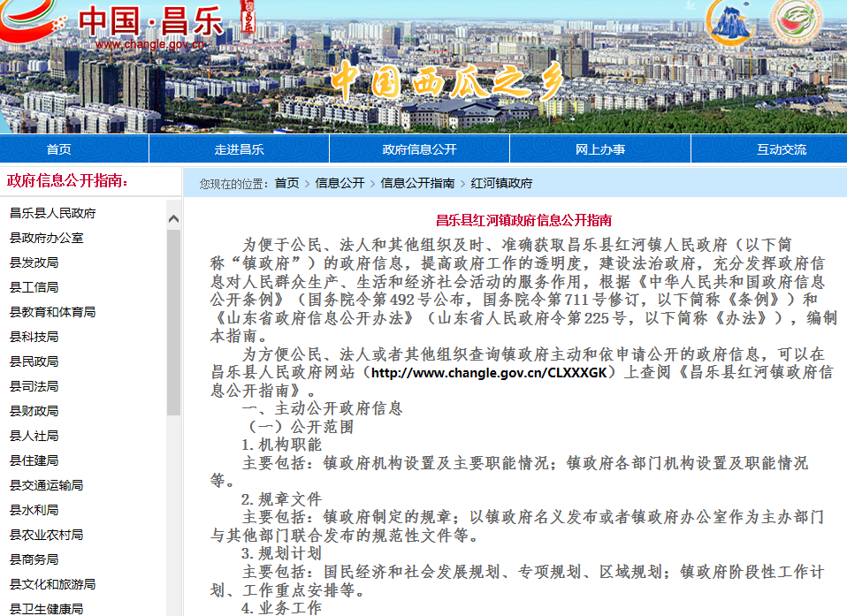Select 政府信息公开 in the navigation bar

point(419,149)
